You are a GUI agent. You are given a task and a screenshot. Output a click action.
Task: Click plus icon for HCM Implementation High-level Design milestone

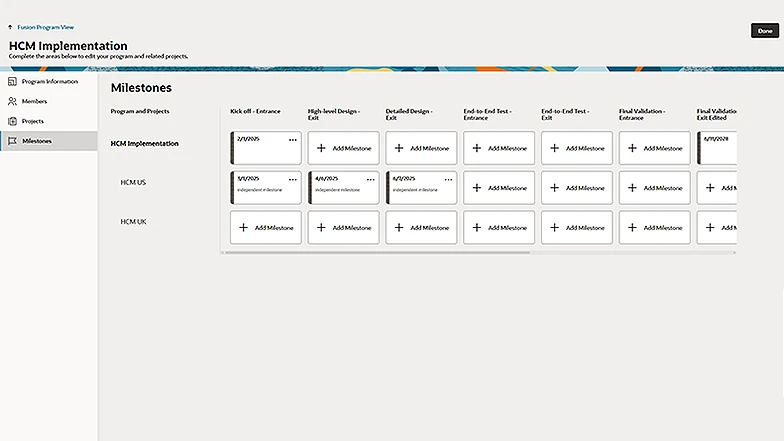321,148
